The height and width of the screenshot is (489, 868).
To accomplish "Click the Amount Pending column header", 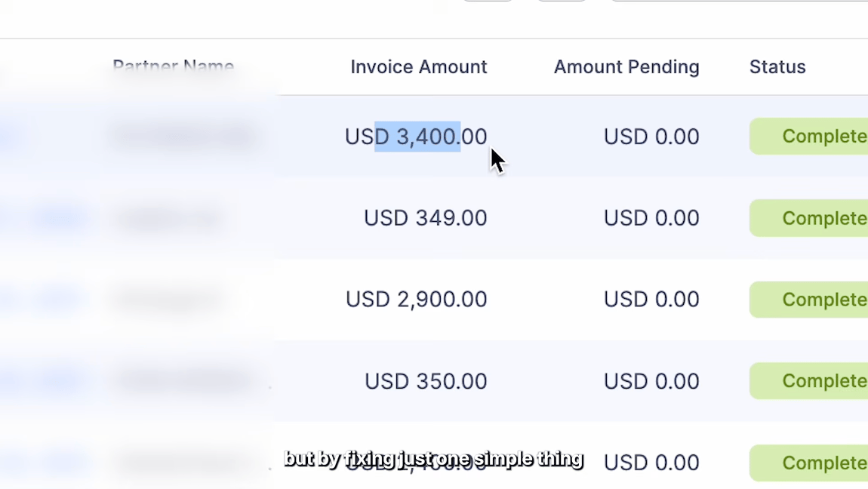I will click(626, 67).
